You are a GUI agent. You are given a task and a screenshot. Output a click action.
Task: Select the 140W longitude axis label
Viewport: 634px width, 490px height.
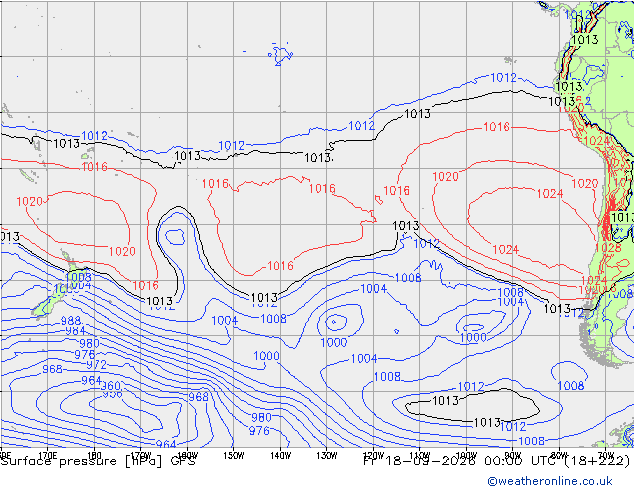coord(280,456)
